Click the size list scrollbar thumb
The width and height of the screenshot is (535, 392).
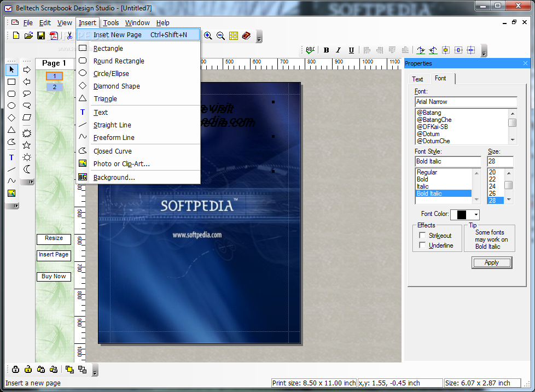[509, 185]
